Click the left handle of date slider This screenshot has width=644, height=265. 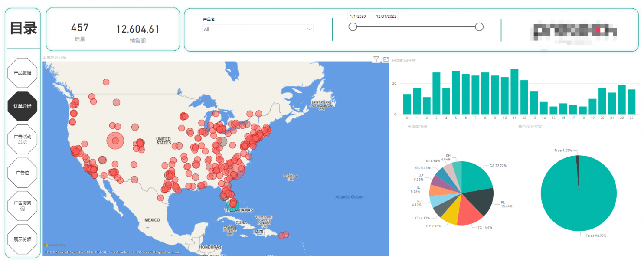(353, 27)
